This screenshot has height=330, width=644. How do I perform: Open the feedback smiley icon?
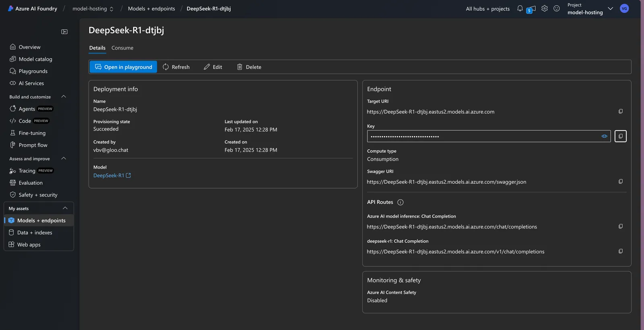click(557, 8)
